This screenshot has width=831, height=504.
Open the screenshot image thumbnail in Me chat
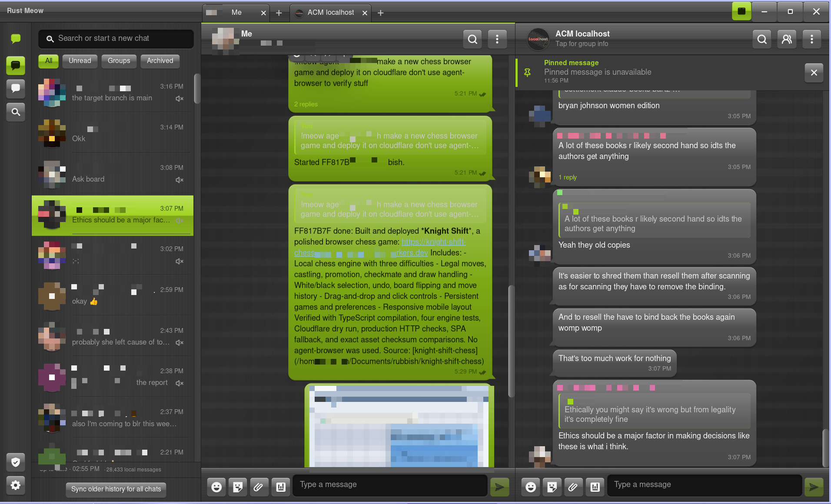399,426
